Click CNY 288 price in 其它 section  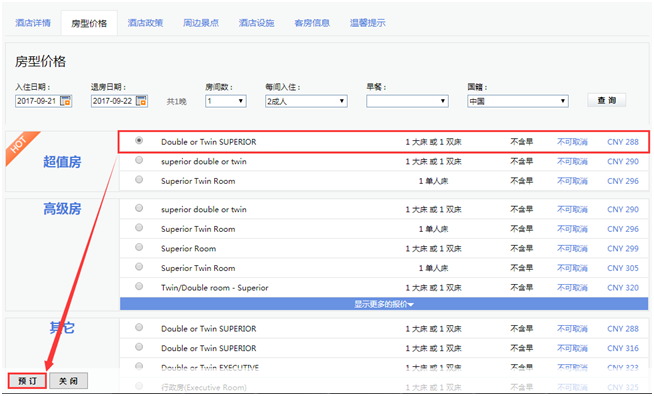pyautogui.click(x=623, y=329)
